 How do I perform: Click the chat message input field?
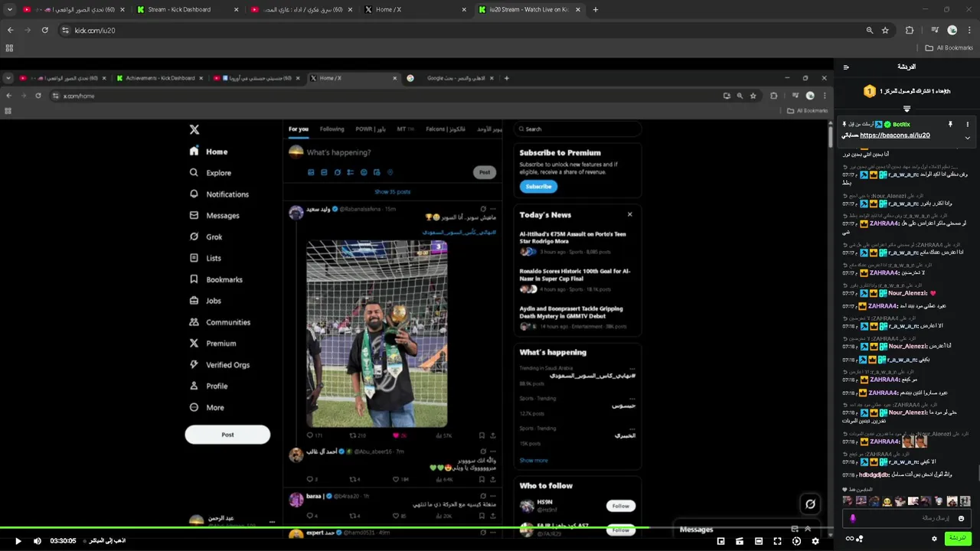click(x=907, y=518)
